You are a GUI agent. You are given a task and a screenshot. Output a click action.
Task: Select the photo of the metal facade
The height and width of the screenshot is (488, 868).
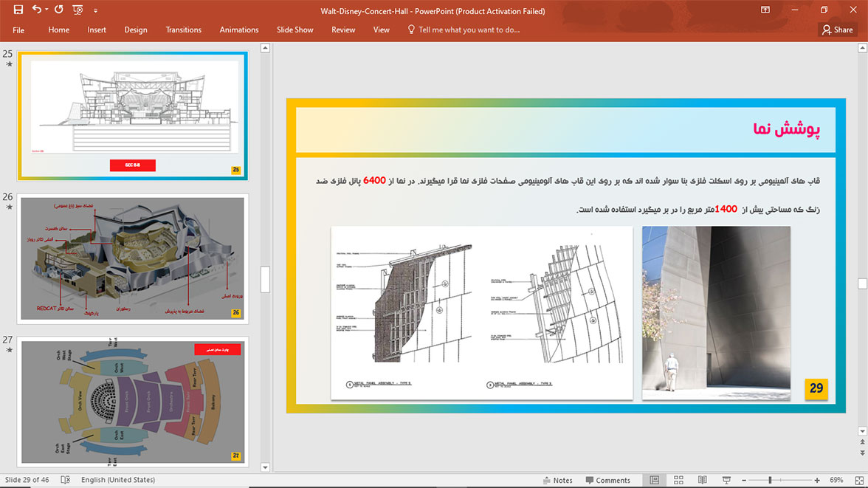coord(716,313)
